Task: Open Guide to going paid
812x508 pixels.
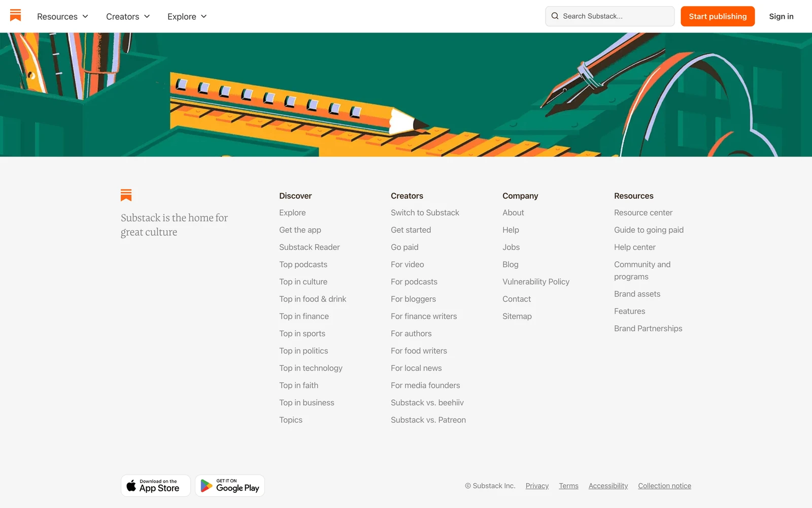Action: click(649, 230)
